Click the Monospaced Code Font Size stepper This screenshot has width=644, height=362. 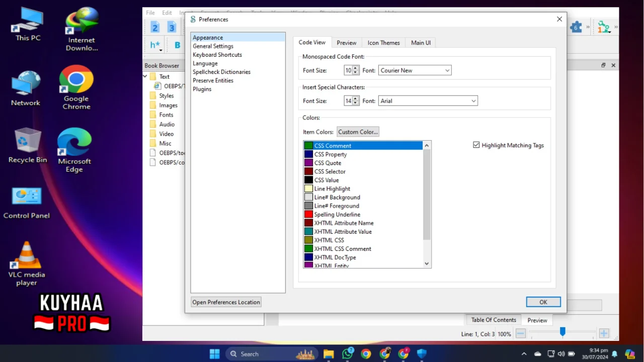(356, 70)
